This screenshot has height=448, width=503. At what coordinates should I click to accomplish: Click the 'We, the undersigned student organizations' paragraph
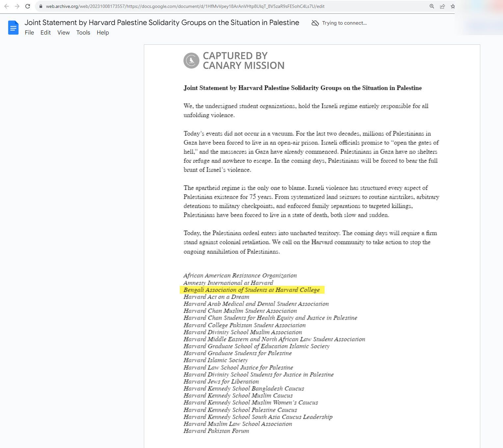tap(306, 111)
